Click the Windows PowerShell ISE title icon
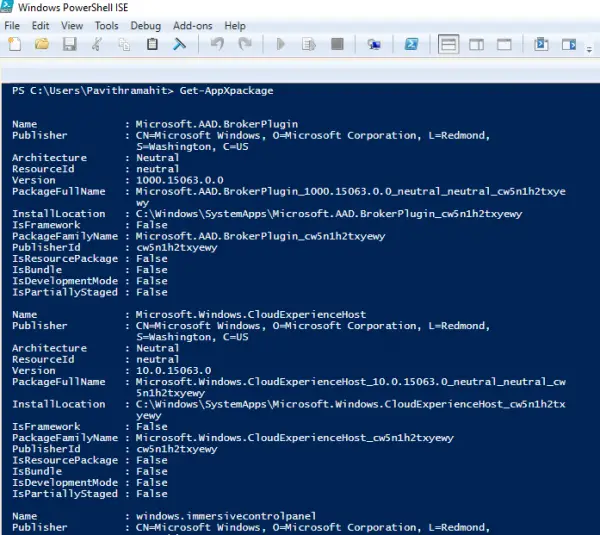The height and width of the screenshot is (535, 600). point(7,7)
